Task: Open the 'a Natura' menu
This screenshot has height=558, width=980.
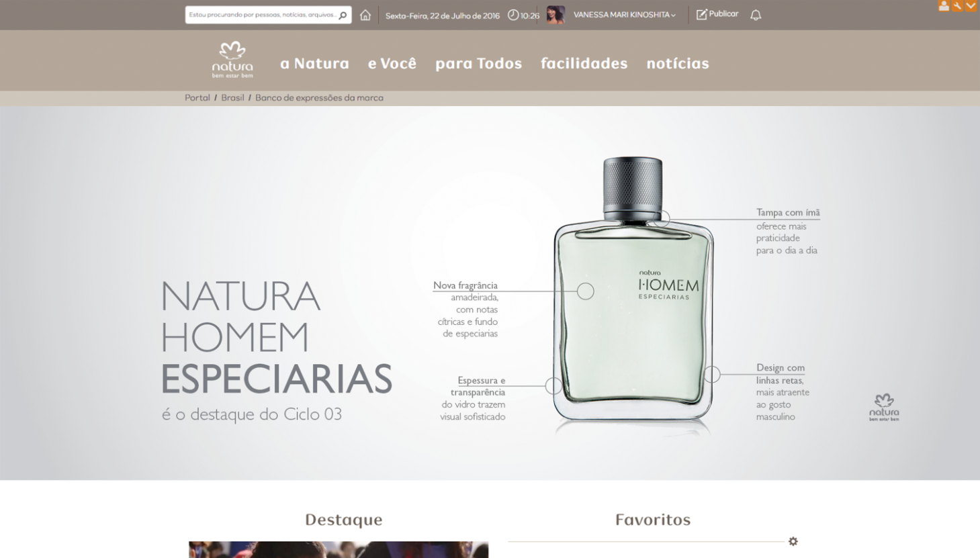Action: tap(314, 63)
